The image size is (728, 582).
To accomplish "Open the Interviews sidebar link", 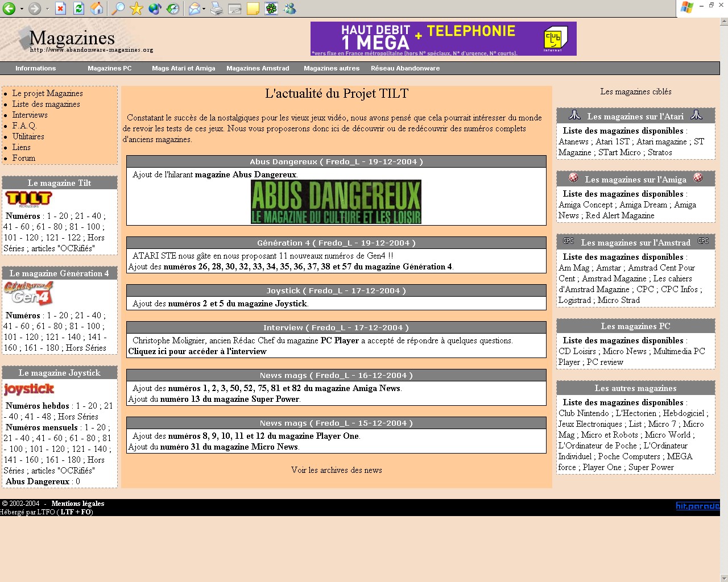I will (x=30, y=115).
